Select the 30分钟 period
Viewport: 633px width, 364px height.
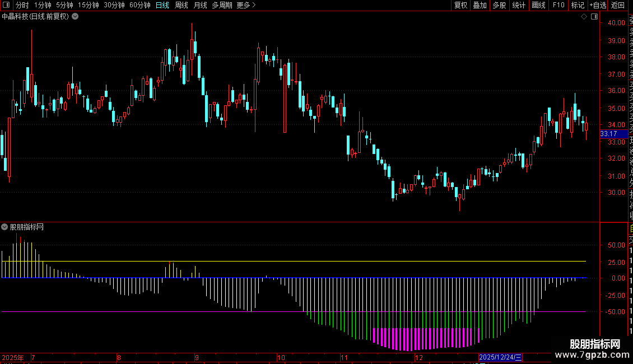(114, 5)
